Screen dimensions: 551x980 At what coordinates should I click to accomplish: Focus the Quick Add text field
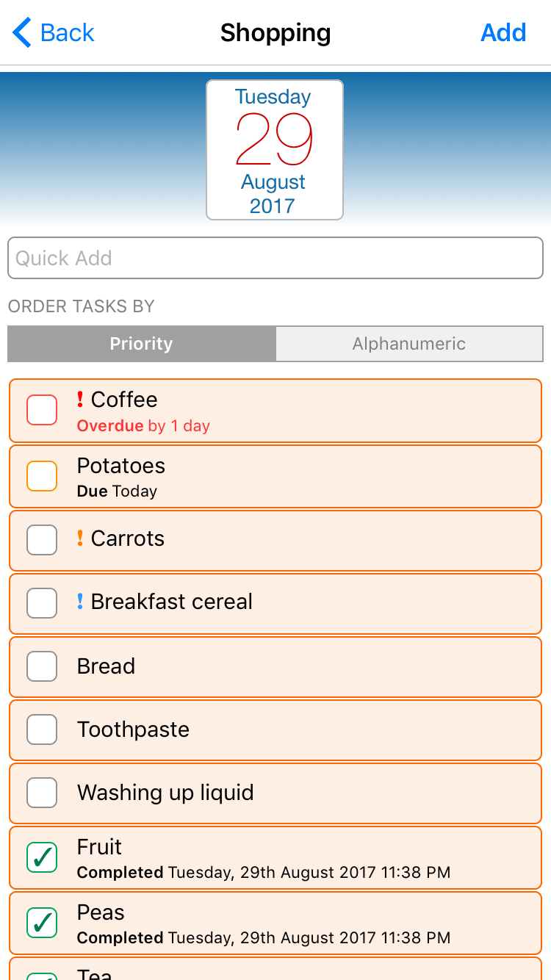point(275,258)
